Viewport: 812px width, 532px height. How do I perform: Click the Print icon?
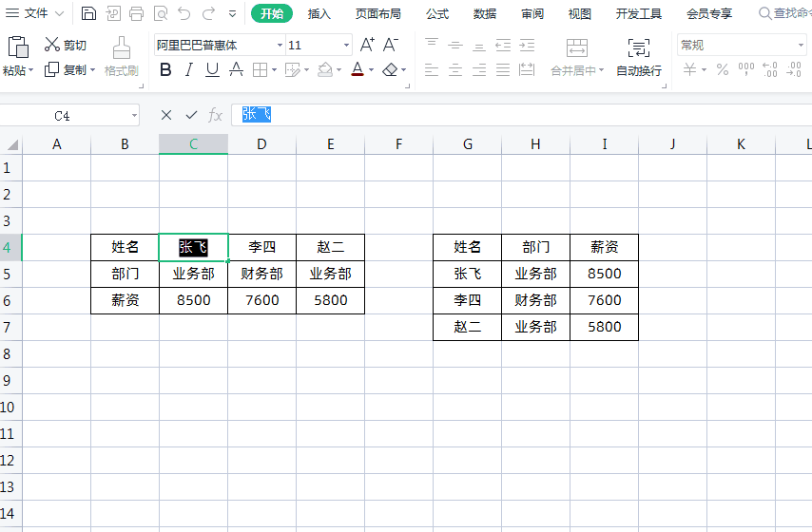pyautogui.click(x=136, y=13)
